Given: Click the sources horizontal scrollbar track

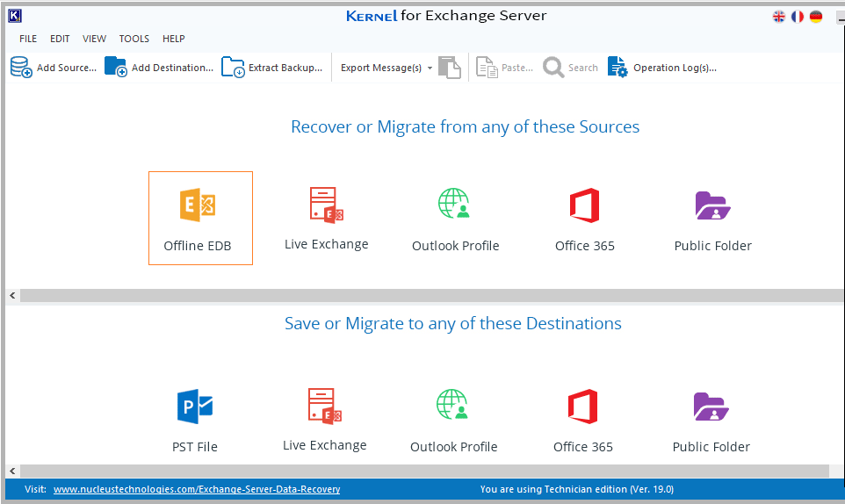Looking at the screenshot, I should tap(432, 295).
